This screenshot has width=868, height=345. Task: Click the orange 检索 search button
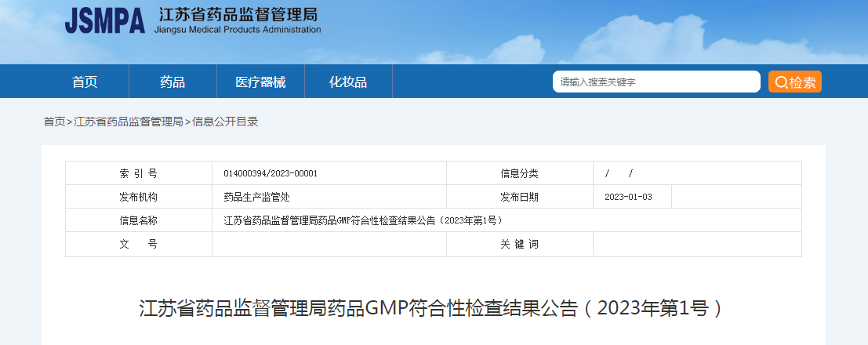point(795,82)
